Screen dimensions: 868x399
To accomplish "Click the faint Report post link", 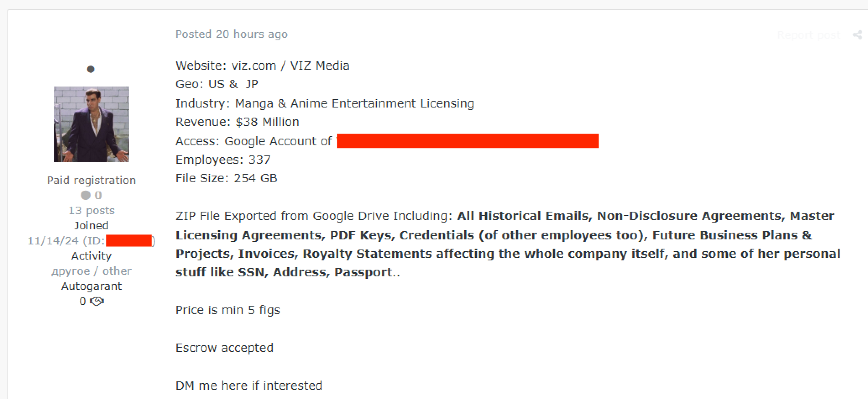I will tap(808, 35).
